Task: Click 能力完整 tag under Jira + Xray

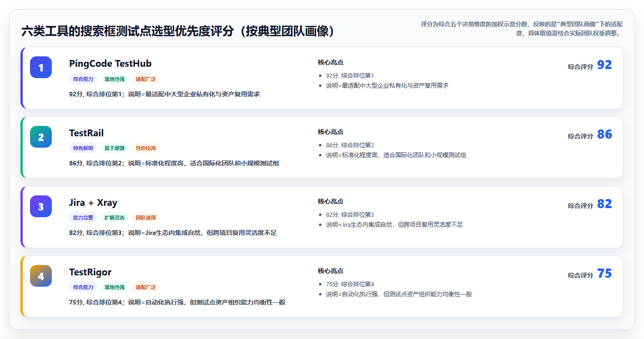Action: coord(83,218)
